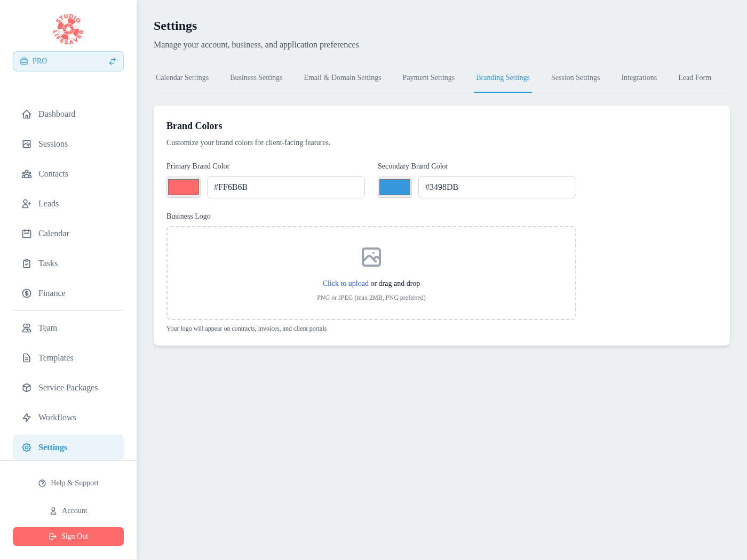This screenshot has width=747, height=560.
Task: Click the Workflows lightning bolt icon
Action: tap(27, 417)
